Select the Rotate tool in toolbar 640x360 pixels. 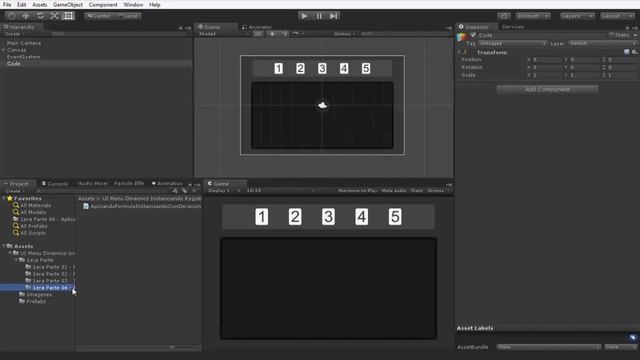pyautogui.click(x=40, y=16)
